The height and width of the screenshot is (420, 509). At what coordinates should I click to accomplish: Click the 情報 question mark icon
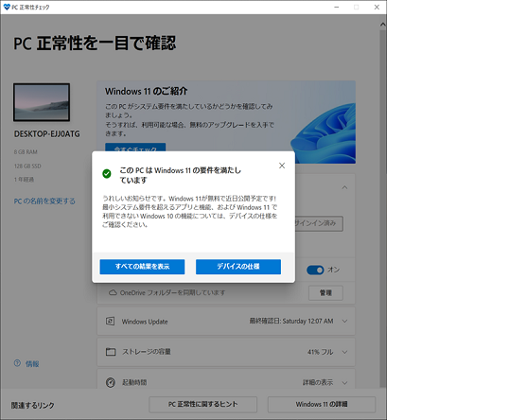[x=17, y=363]
